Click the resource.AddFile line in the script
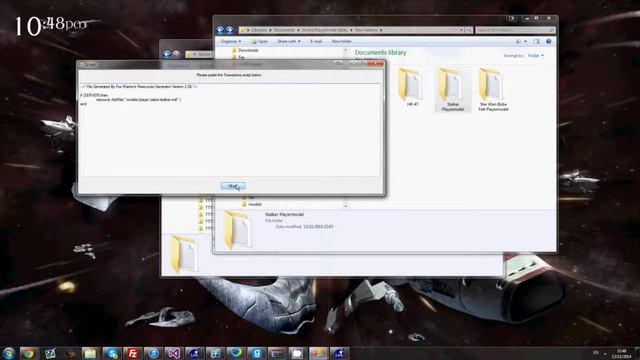 tap(139, 99)
